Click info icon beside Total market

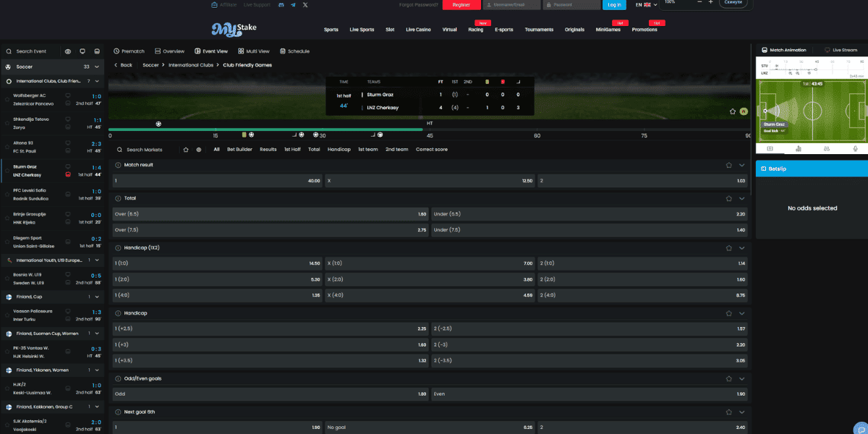click(x=118, y=198)
